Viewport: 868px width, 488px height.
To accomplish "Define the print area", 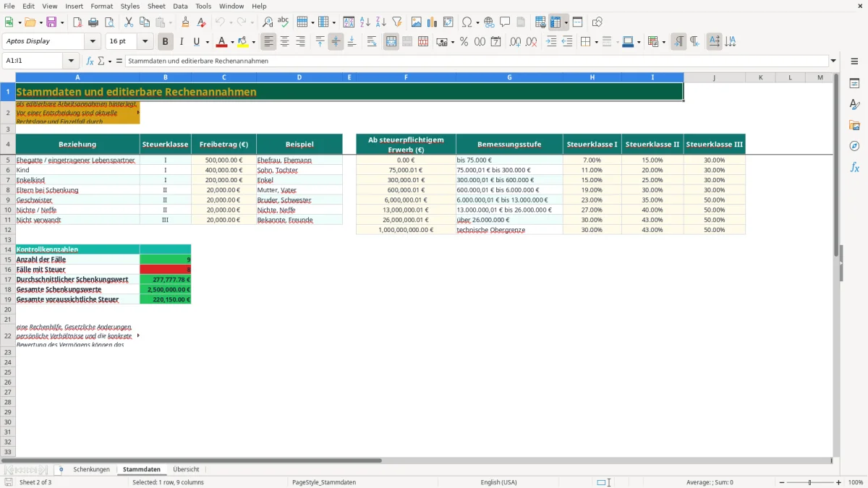I will pos(540,22).
